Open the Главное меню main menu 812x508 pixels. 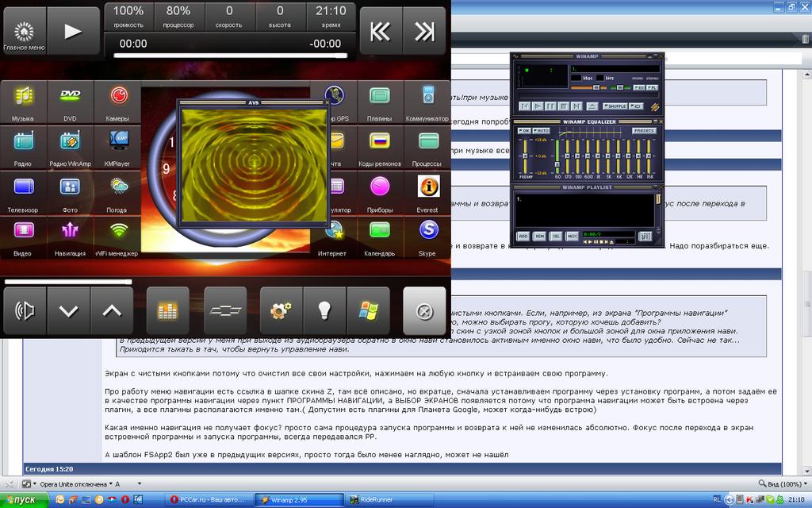coord(23,31)
